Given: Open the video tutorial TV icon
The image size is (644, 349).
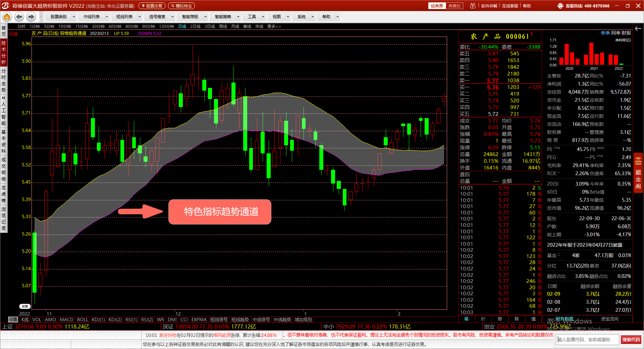Looking at the screenshot, I should click(473, 6).
